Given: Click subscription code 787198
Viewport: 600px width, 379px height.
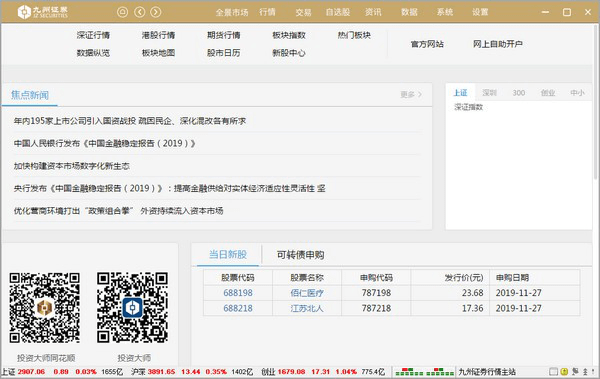Looking at the screenshot, I should click(x=377, y=293).
